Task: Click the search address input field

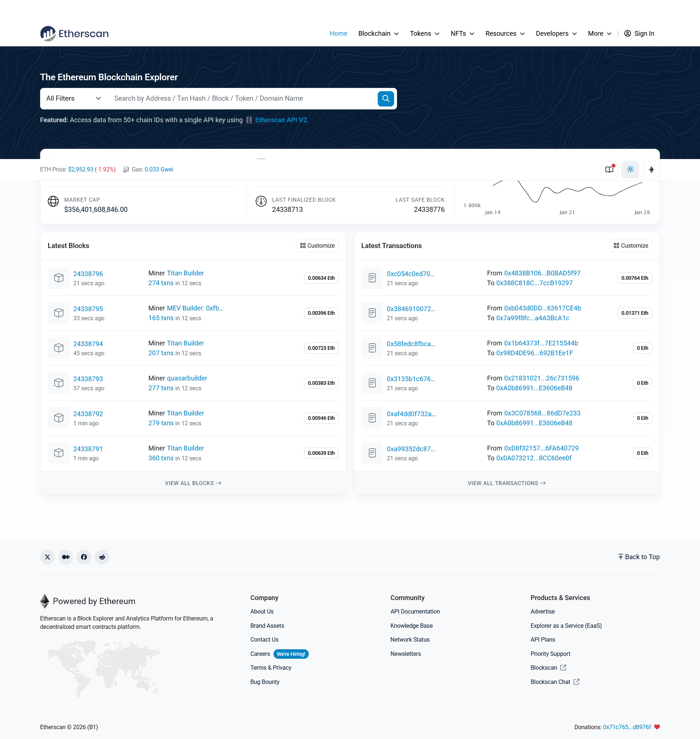Action: point(242,98)
